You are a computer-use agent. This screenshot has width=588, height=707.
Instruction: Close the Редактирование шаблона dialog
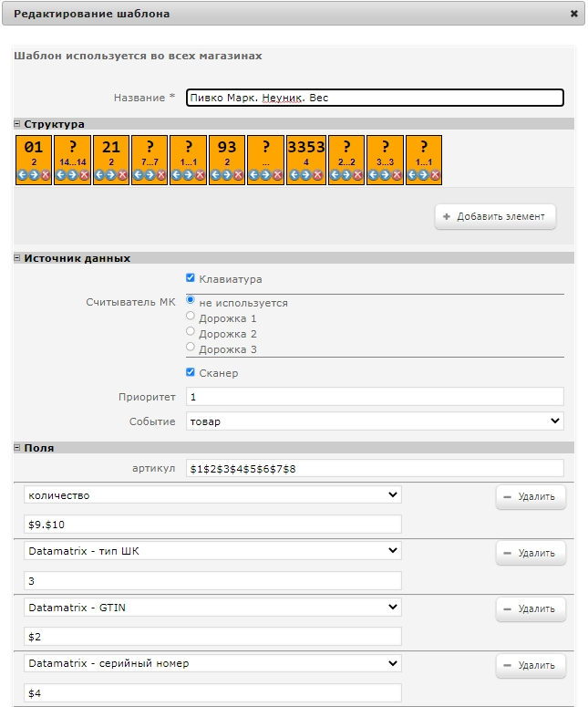[x=574, y=14]
